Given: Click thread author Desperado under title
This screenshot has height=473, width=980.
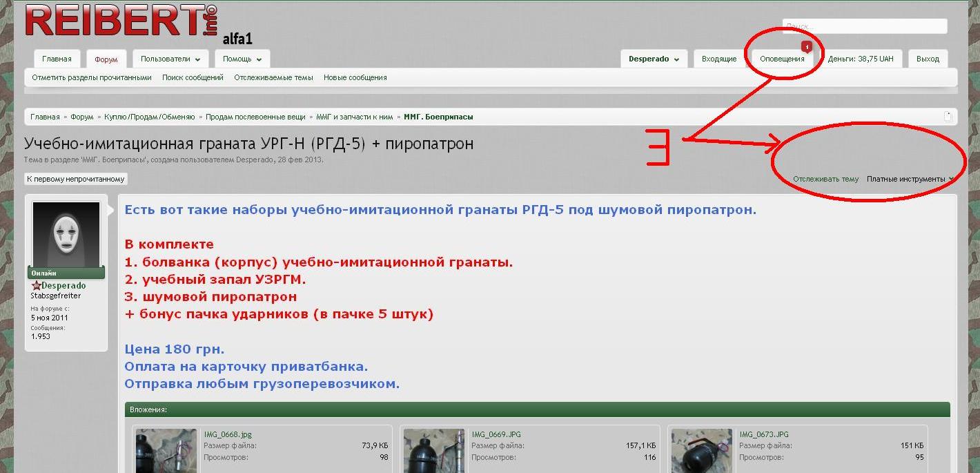Looking at the screenshot, I should click(x=255, y=160).
